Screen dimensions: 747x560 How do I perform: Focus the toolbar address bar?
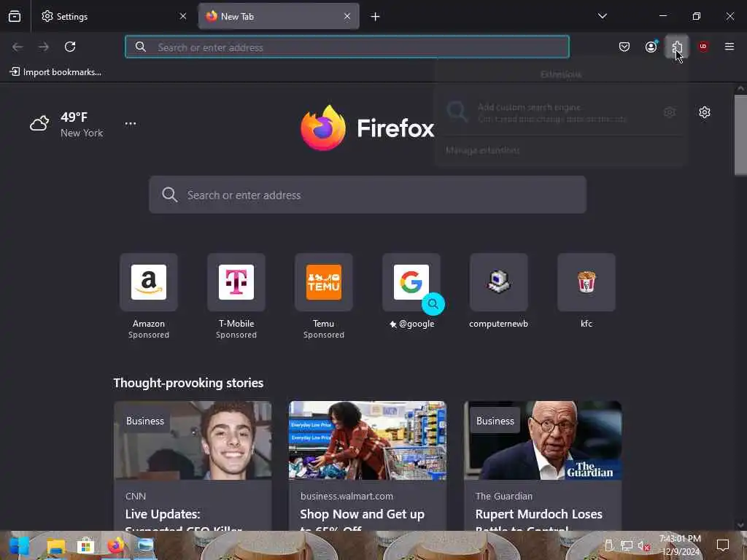(347, 47)
